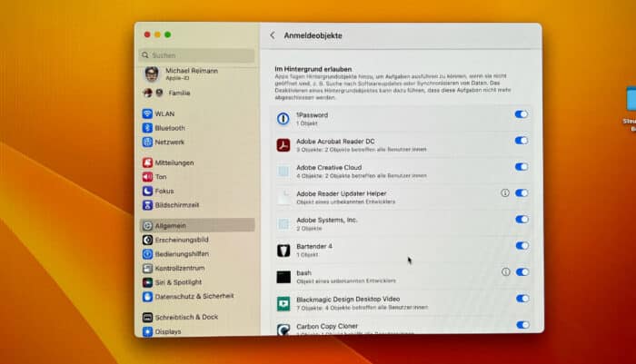This screenshot has width=636, height=364.
Task: Click the Bartender 4 app icon
Action: click(283, 251)
